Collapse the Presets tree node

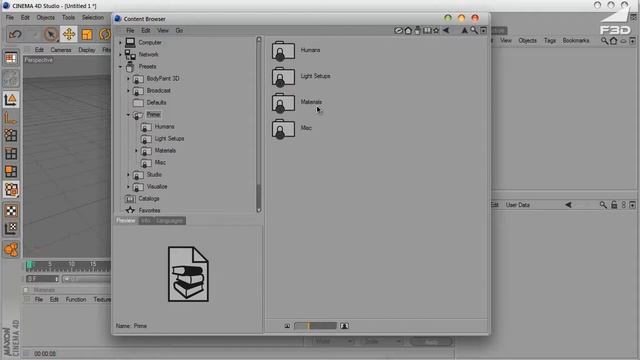(120, 67)
